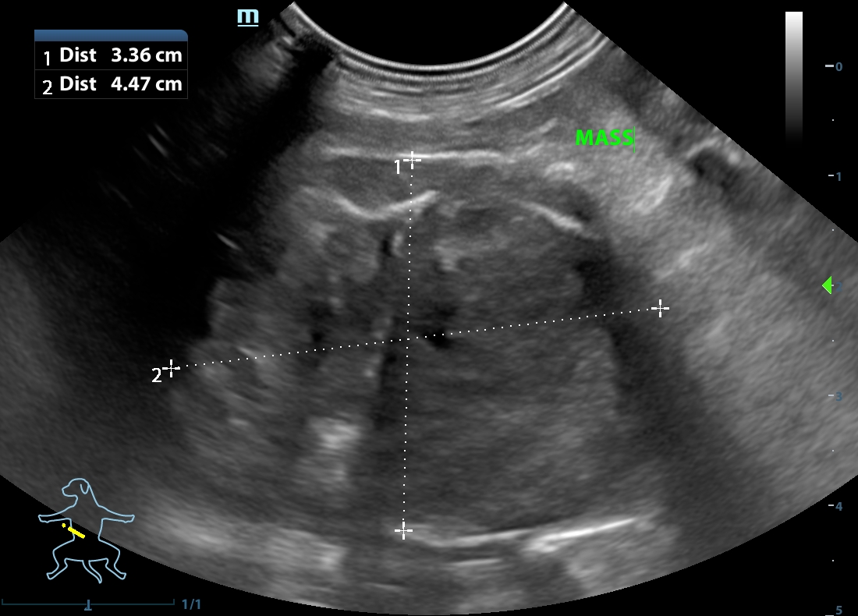Screen dimensions: 858x616
Task: Click the blue header bar of measurement box
Action: (111, 35)
